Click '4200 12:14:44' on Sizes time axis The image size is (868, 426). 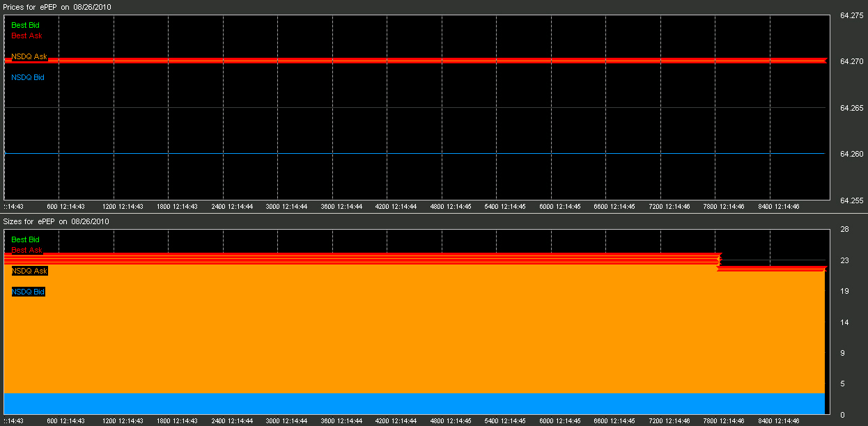[396, 421]
